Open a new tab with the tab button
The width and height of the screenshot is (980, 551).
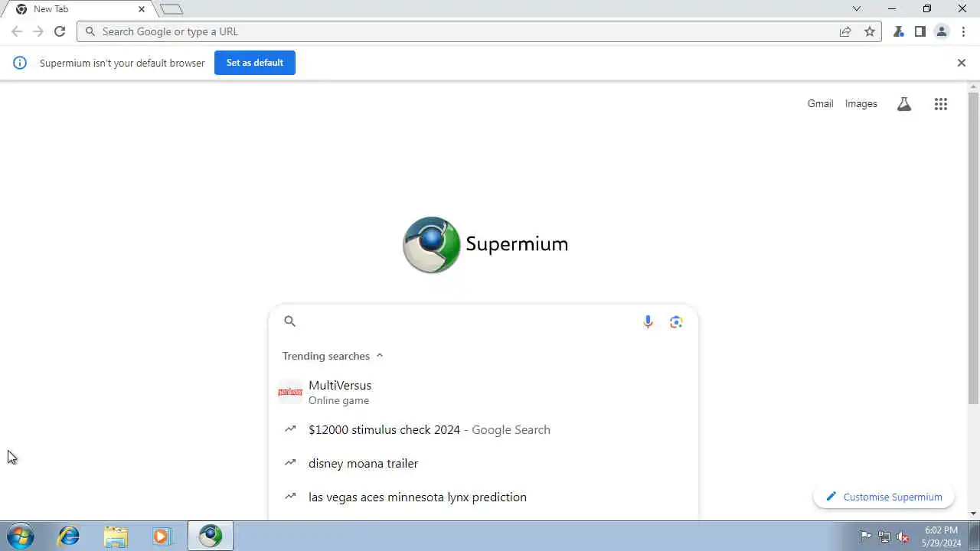pyautogui.click(x=171, y=9)
